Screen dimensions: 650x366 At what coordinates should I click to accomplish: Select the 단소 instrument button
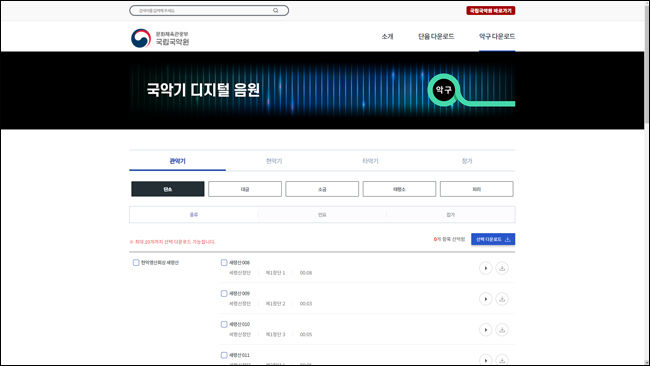[167, 189]
